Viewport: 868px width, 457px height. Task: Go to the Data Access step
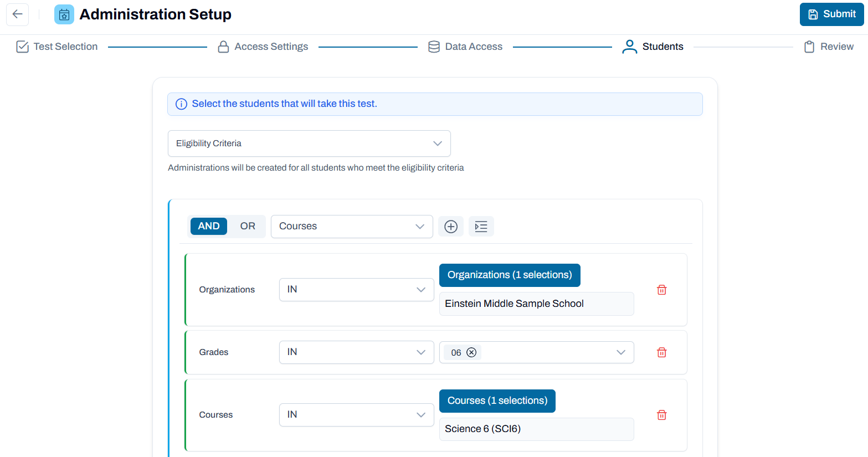click(465, 47)
